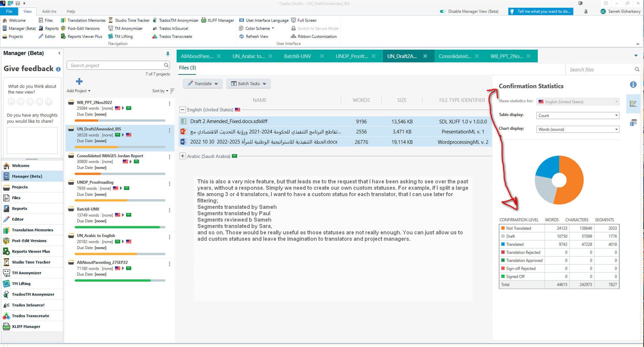Open Translation Memories in left sidebar

tap(32, 230)
